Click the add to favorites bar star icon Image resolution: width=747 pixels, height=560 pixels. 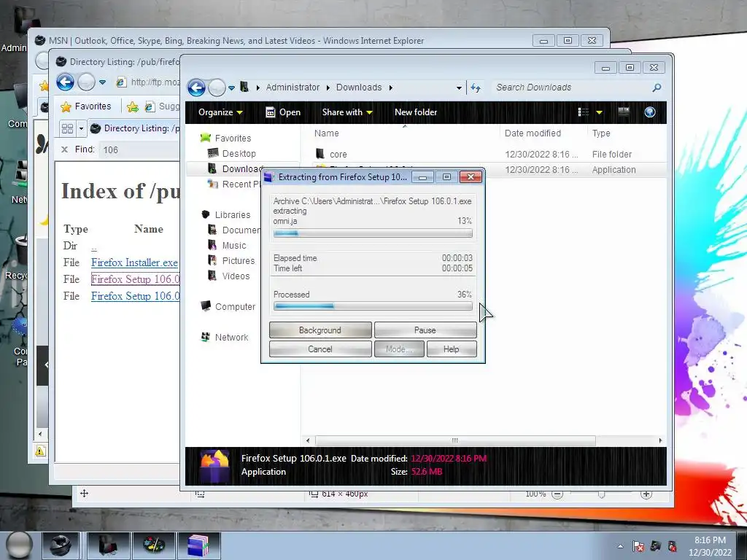133,106
